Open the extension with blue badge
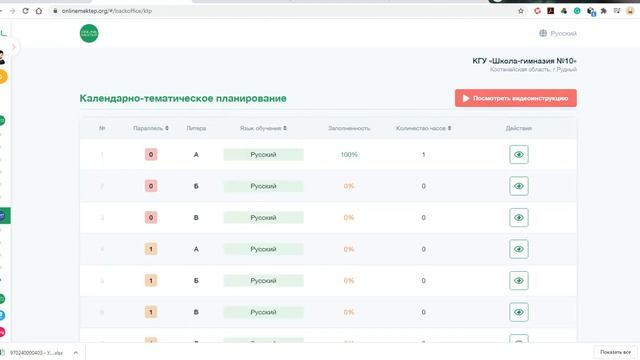640x360 pixels. point(591,11)
